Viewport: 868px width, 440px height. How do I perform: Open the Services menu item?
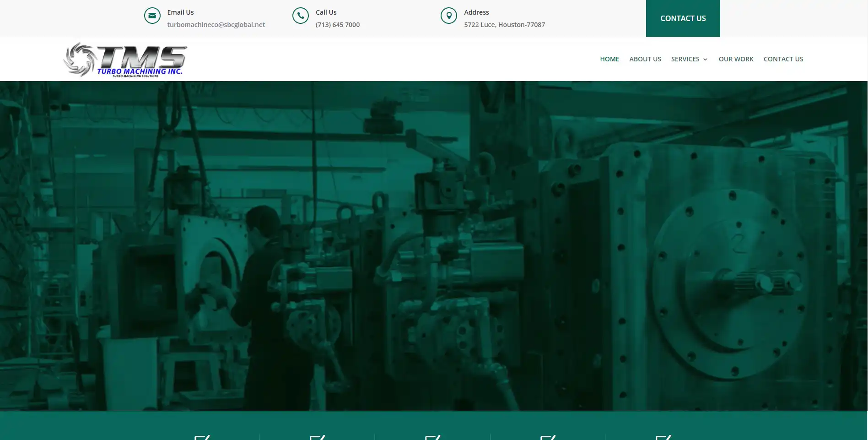point(685,59)
